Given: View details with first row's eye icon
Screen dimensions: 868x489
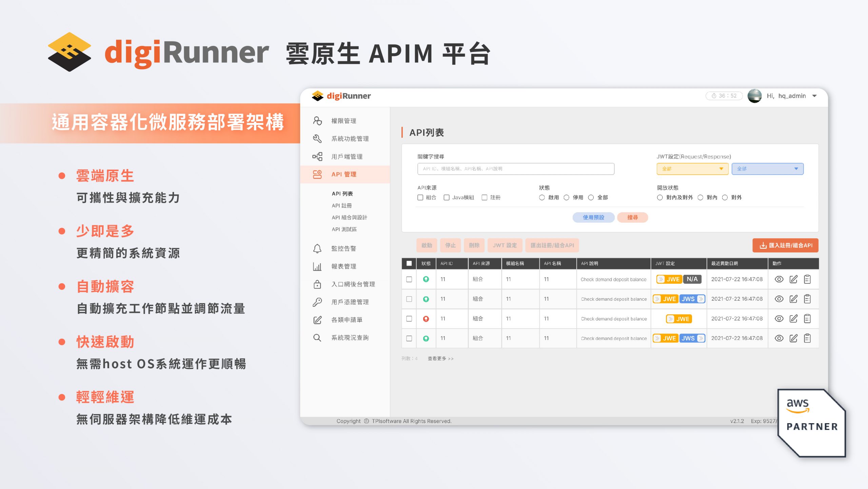Looking at the screenshot, I should [x=779, y=279].
